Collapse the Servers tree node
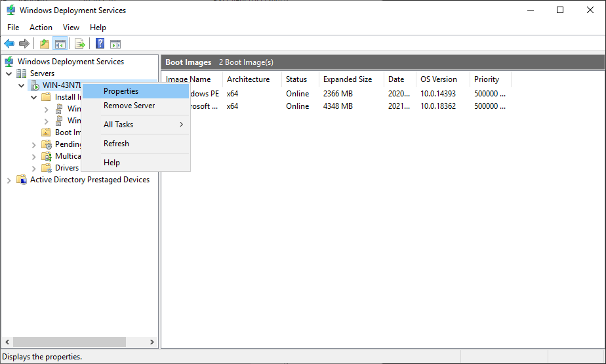Screen dimensions: 606x364 9,73
